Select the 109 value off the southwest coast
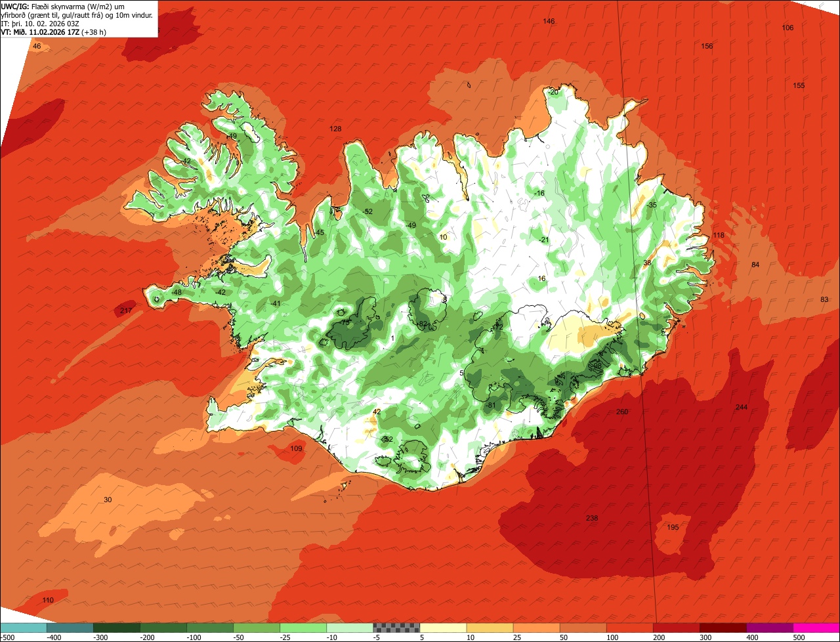Image resolution: width=840 pixels, height=642 pixels. click(x=296, y=449)
